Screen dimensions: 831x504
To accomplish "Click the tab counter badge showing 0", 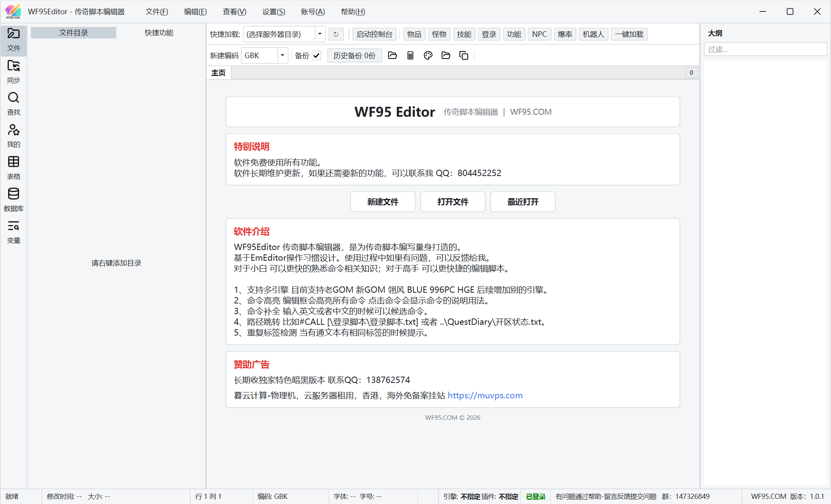I will click(x=691, y=73).
